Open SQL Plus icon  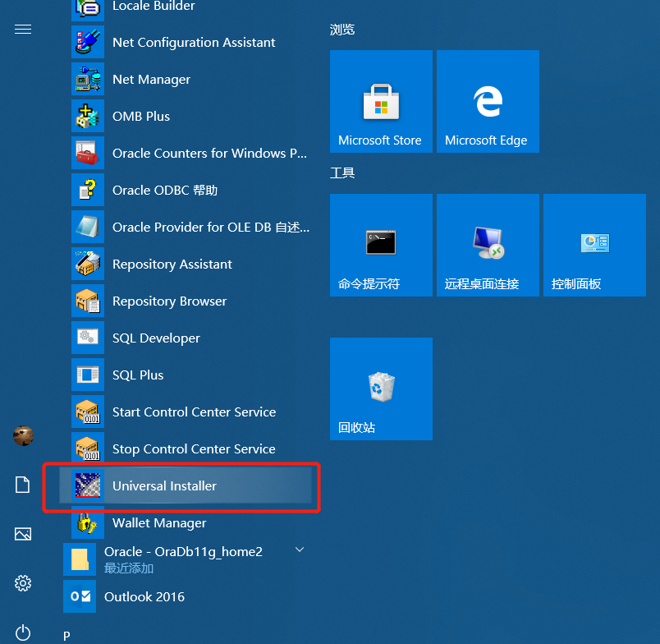88,375
